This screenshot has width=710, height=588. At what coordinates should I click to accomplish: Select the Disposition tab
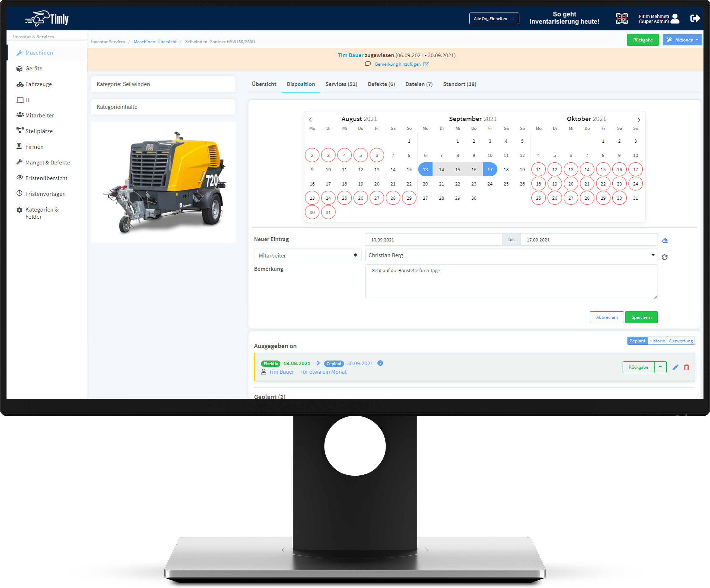(x=301, y=84)
